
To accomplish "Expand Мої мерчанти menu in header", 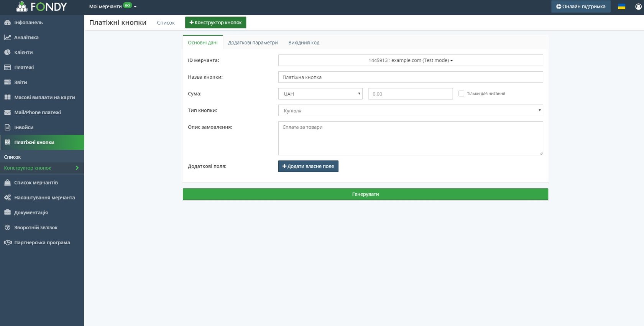I will pyautogui.click(x=113, y=7).
